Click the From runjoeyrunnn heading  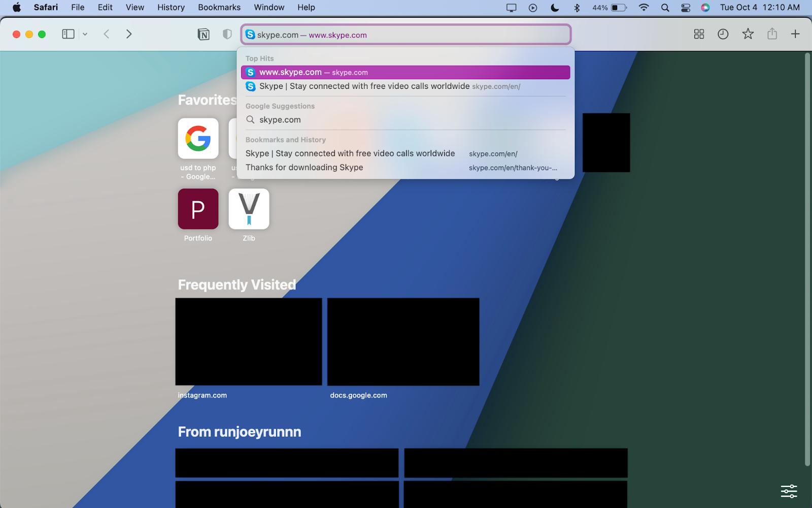240,432
